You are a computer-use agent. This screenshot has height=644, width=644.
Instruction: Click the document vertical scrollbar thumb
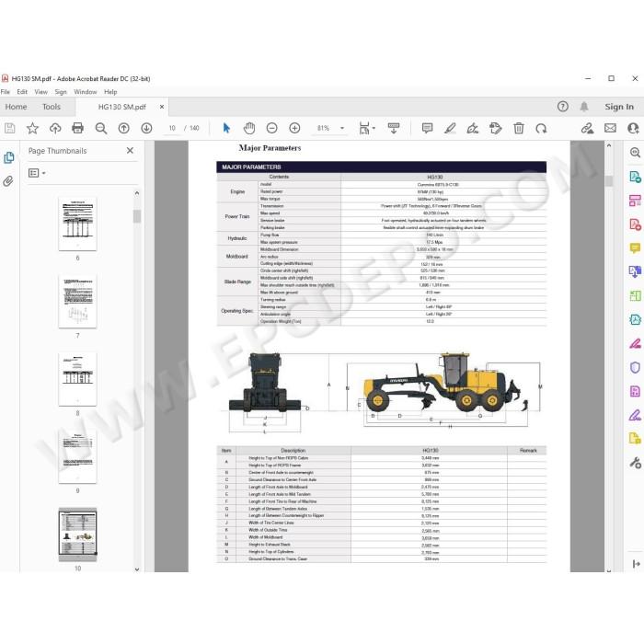point(609,181)
